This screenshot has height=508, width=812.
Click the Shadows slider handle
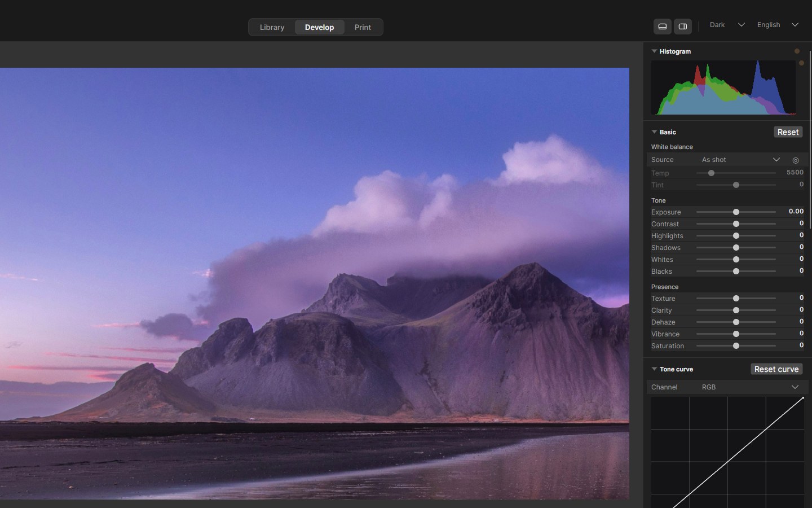(x=736, y=248)
